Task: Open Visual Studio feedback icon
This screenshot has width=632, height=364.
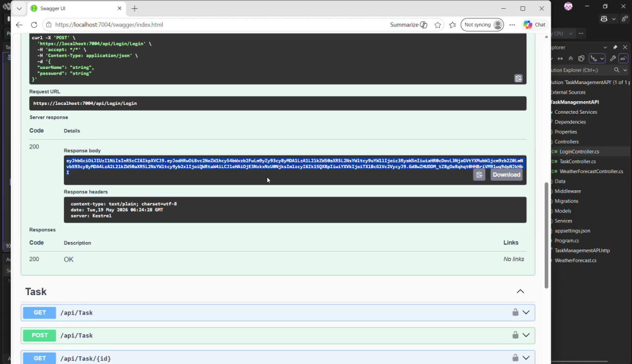Action: pos(624,18)
